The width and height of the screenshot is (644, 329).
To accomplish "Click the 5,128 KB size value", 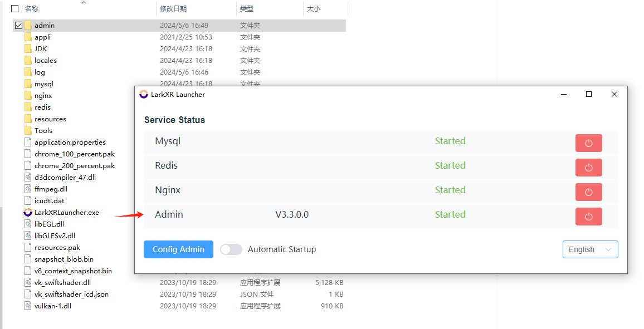I will pos(329,283).
